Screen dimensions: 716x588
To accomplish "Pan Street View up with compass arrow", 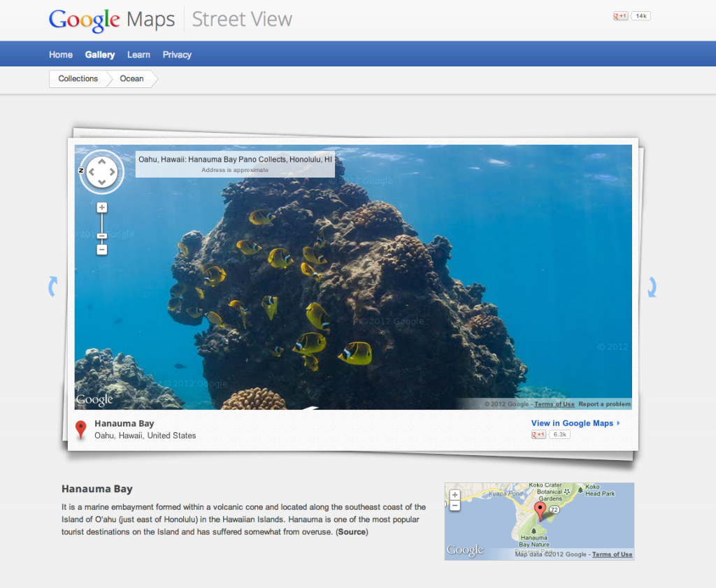I will (102, 161).
